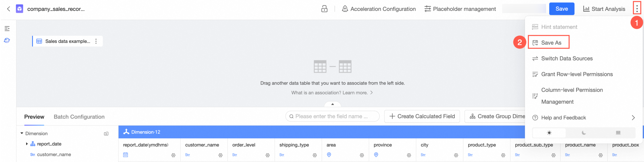Switch to system theme mode
The height and width of the screenshot is (162, 644).
tap(618, 133)
